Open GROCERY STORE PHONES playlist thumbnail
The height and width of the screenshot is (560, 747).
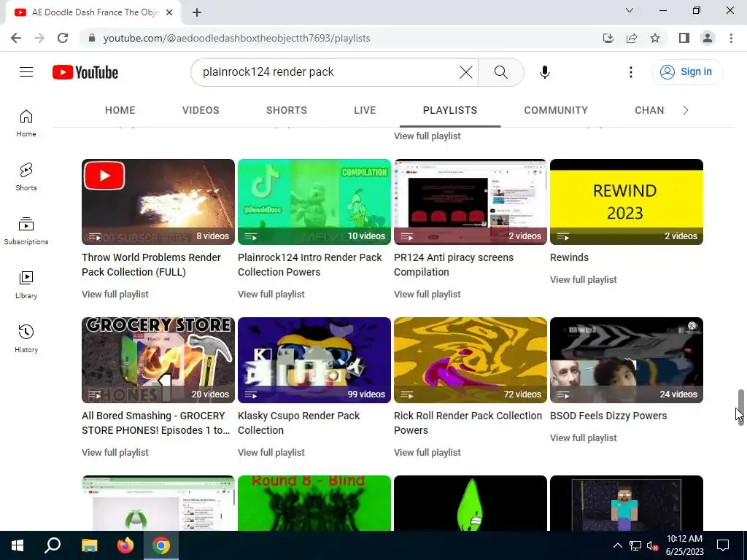158,360
